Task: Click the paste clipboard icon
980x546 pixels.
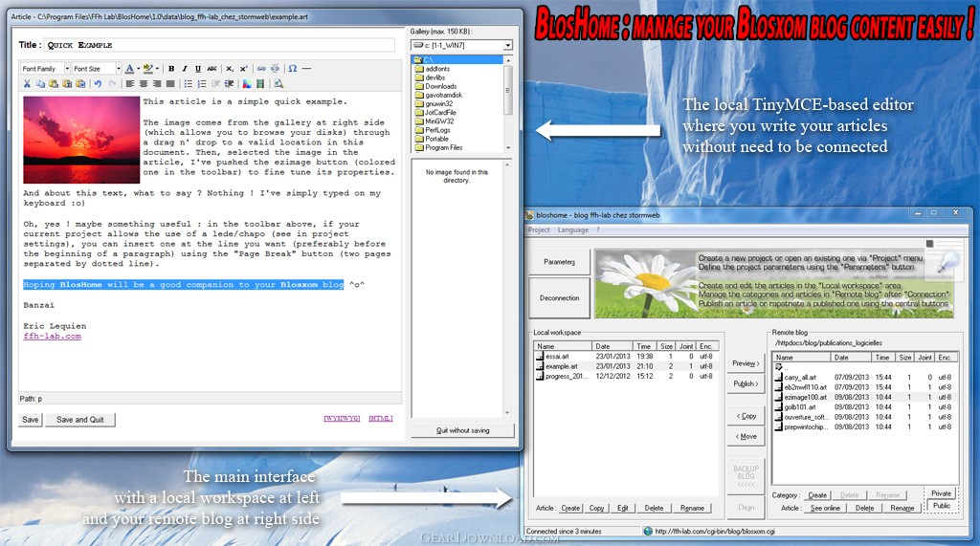Action: (x=54, y=84)
